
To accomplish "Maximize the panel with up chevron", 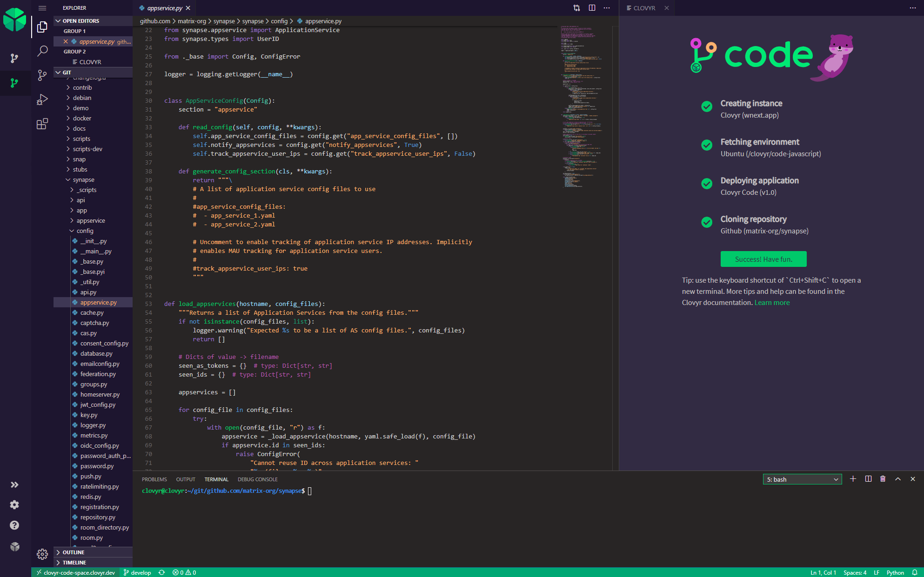I will (898, 479).
